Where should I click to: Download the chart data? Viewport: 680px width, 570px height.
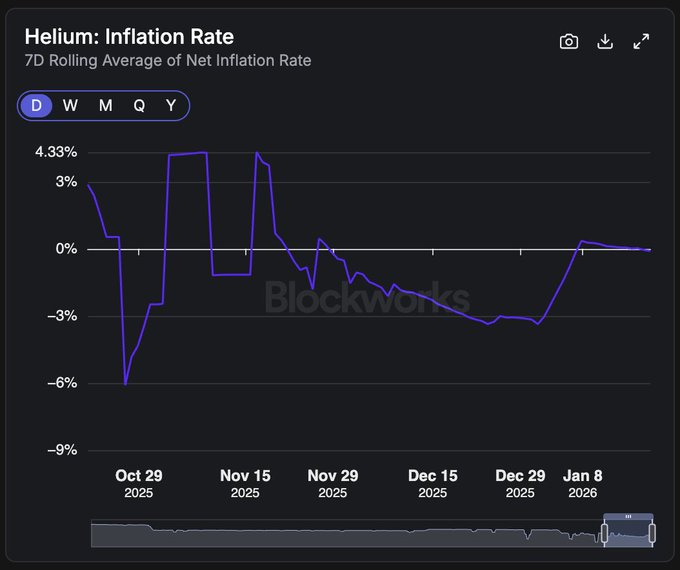(x=605, y=41)
